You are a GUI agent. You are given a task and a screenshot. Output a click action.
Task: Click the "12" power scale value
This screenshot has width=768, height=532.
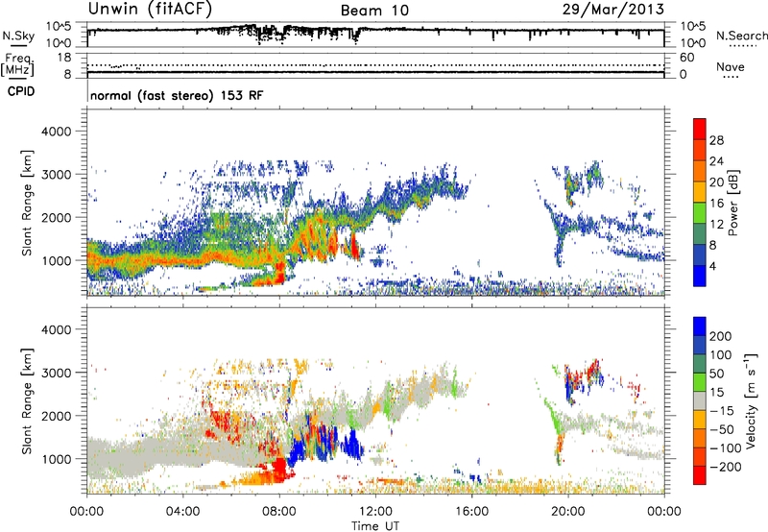tap(716, 225)
